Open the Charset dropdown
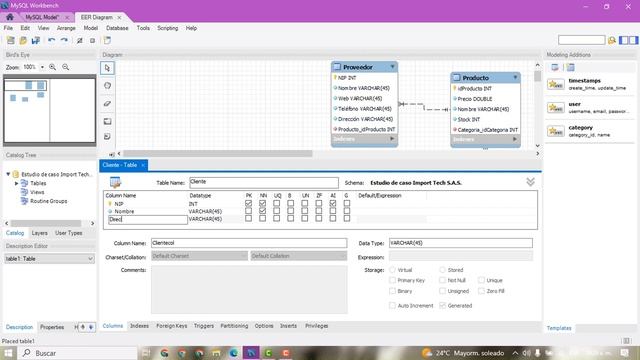This screenshot has width=640, height=360. pyautogui.click(x=199, y=256)
